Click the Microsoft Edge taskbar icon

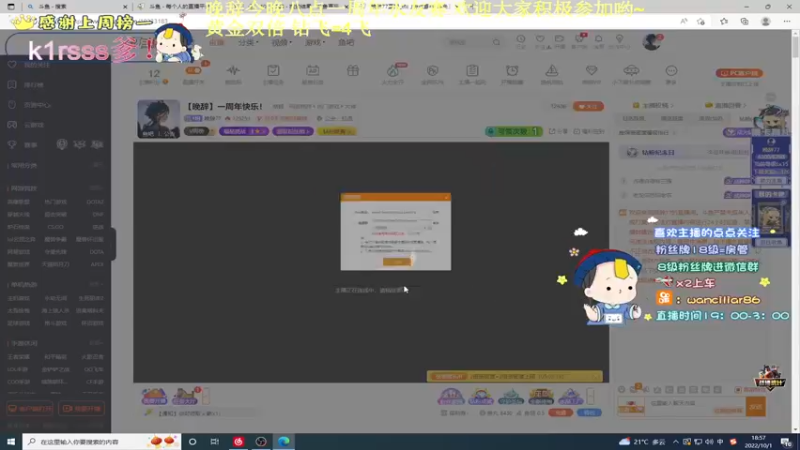pyautogui.click(x=284, y=441)
